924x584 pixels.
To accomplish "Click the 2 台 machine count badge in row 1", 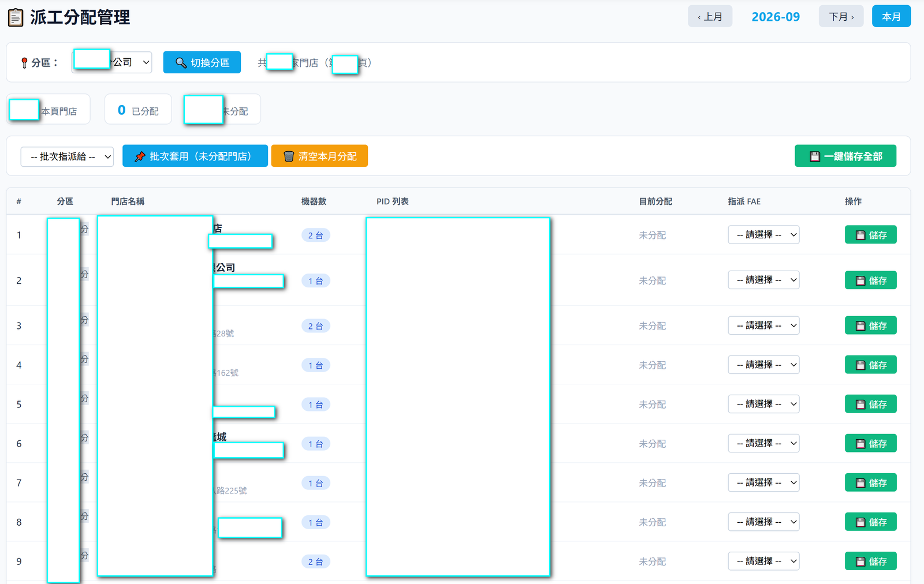I will pos(315,235).
